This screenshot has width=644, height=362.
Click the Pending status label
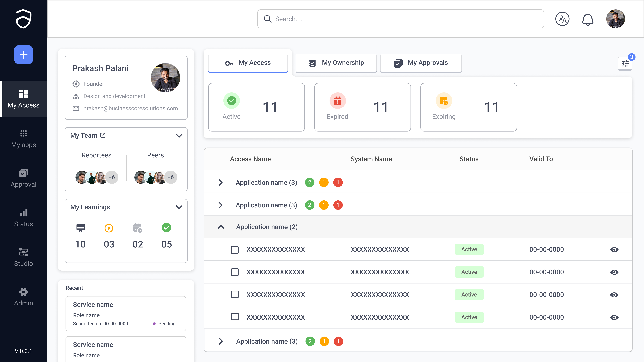[167, 323]
